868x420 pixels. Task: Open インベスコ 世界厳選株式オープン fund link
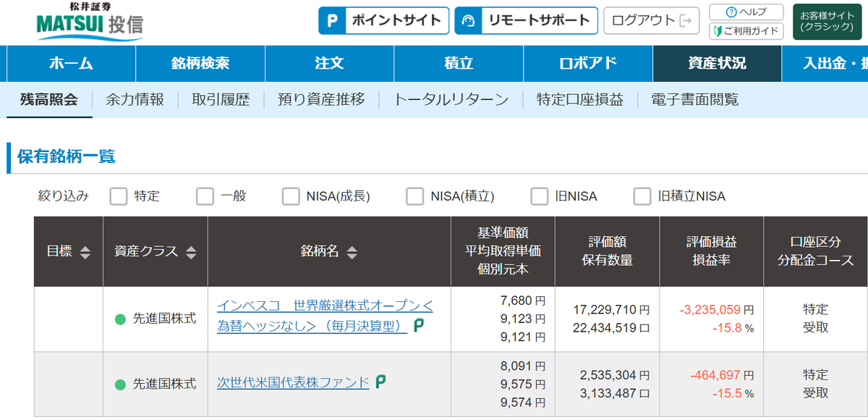pos(325,316)
